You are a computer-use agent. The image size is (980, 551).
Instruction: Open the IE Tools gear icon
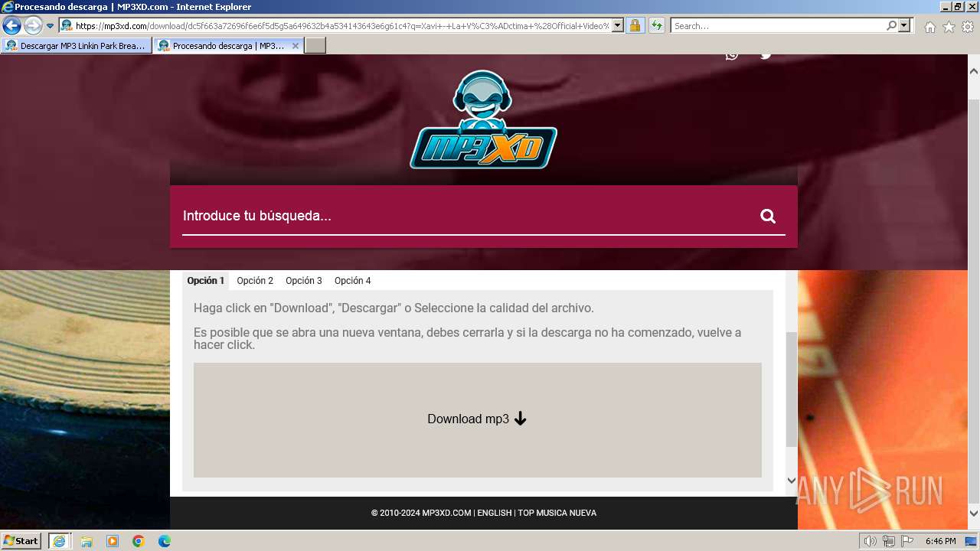pyautogui.click(x=968, y=27)
